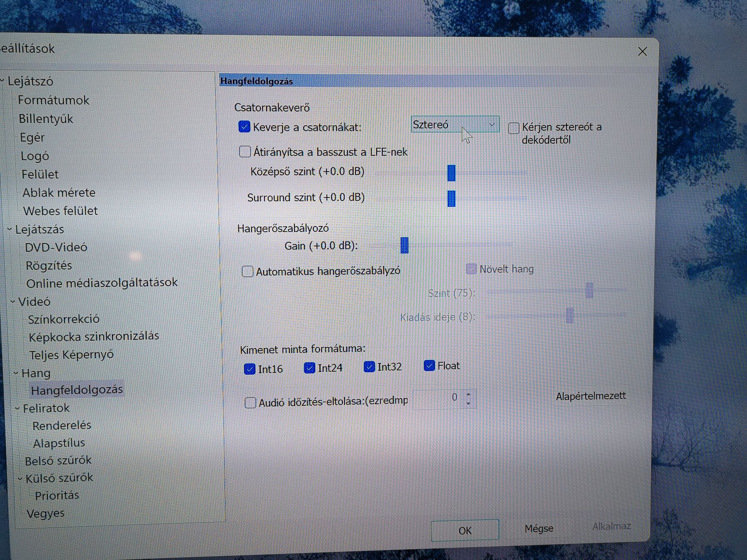Collapse the Feliratok tree node

coord(17,408)
